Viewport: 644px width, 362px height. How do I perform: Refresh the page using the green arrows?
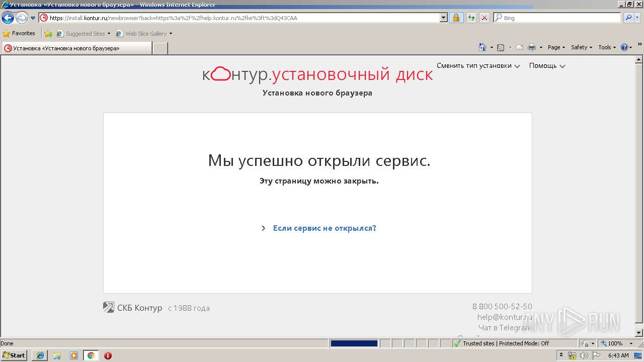(x=471, y=18)
